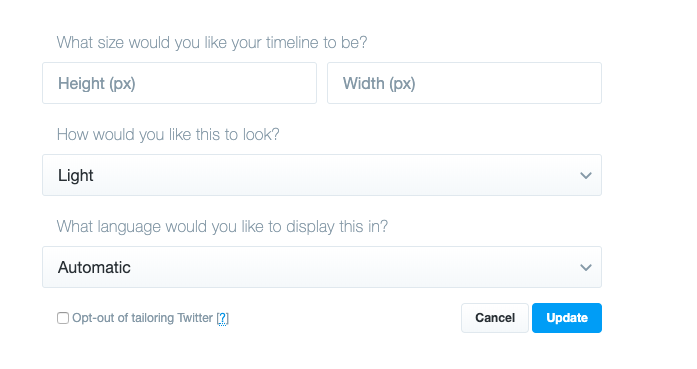
Task: Focus the Width (px) text box
Action: pyautogui.click(x=465, y=83)
